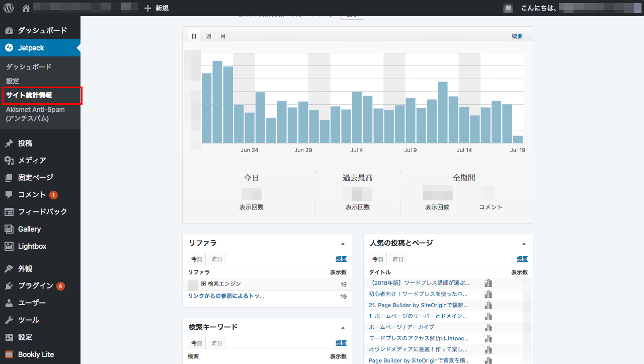Image resolution: width=644 pixels, height=364 pixels.
Task: Select the 今日 tab in 人気の投稿とページ
Action: 378,258
